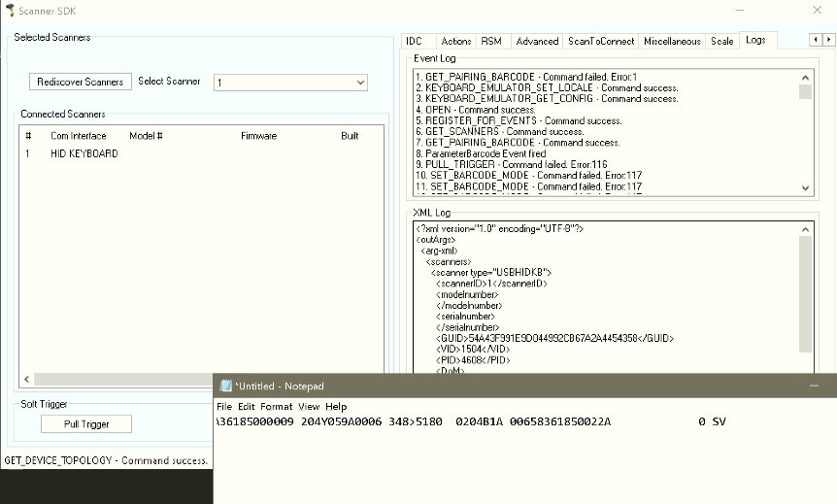Open Notepad View menu

[x=309, y=406]
